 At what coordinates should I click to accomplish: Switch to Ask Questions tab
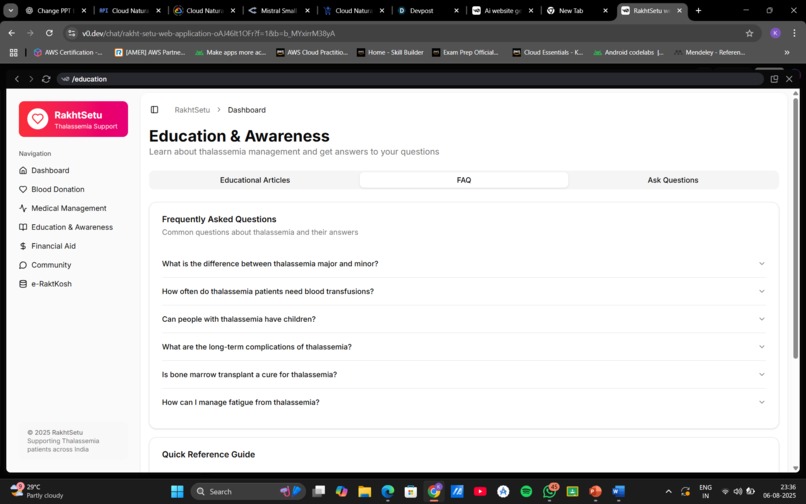pyautogui.click(x=673, y=180)
